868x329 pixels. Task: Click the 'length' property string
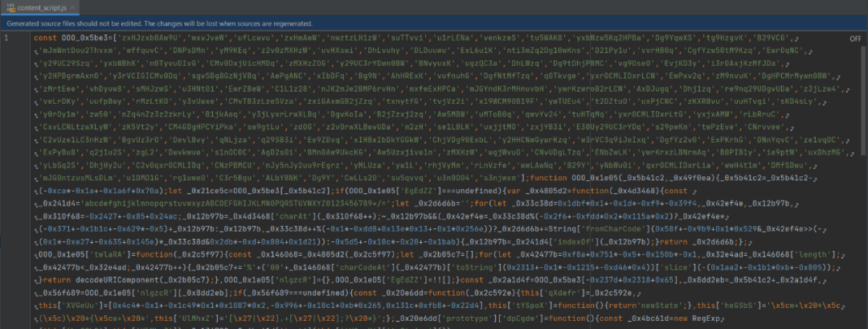(814, 253)
